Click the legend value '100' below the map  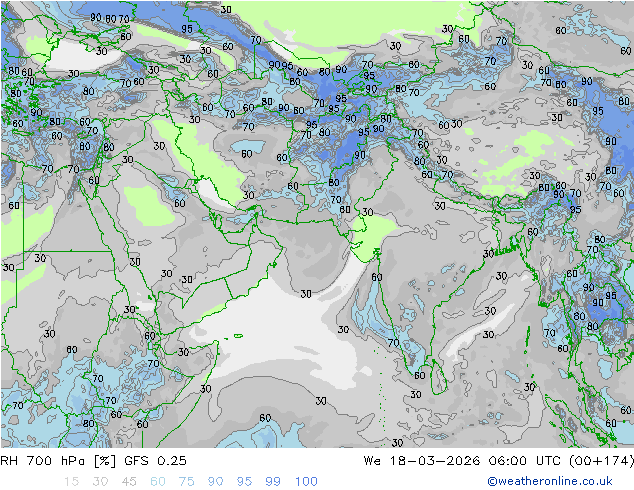click(306, 482)
